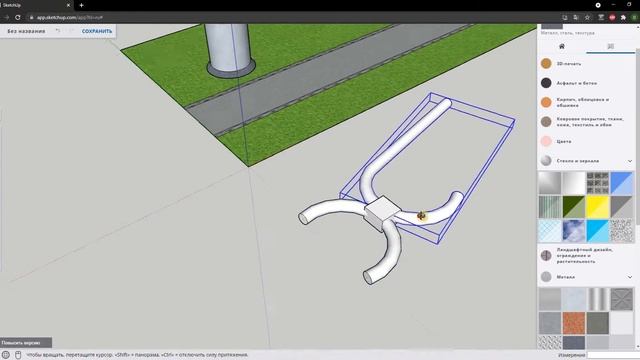This screenshot has height=360, width=640.
Task: Bookmark the page with the star icon
Action: [587, 18]
